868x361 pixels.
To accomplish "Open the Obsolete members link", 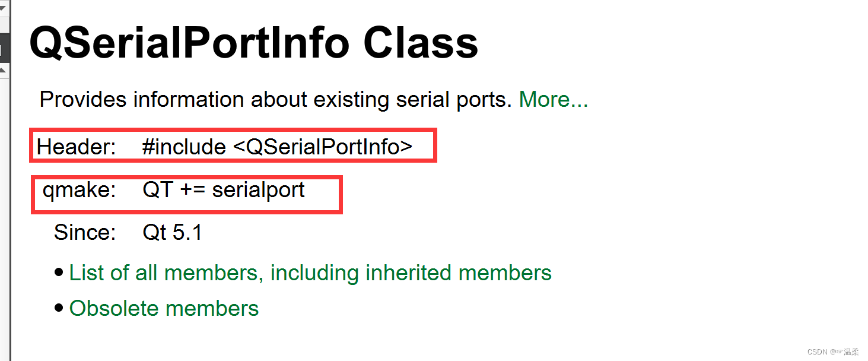I will point(164,309).
